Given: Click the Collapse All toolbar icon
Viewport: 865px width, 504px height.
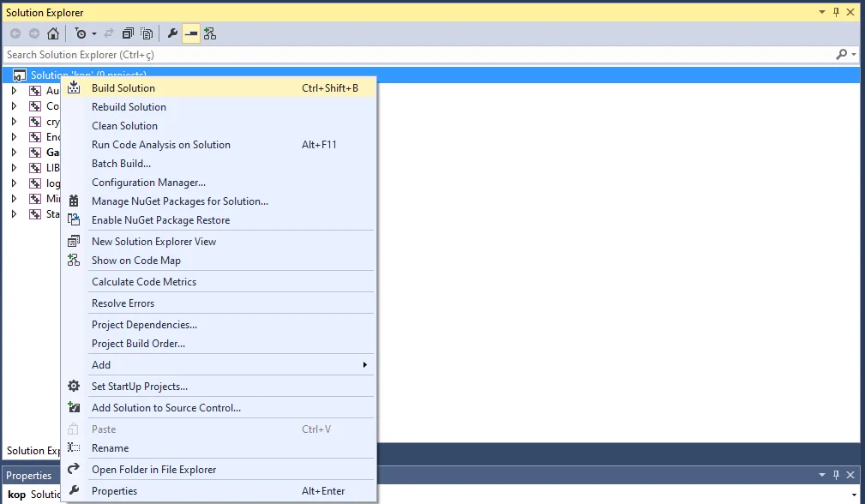Looking at the screenshot, I should 128,33.
